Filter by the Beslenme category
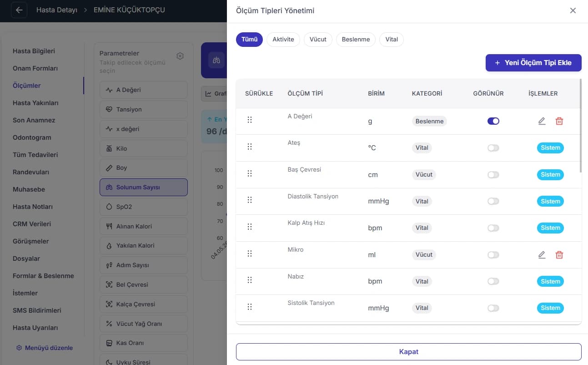 356,39
